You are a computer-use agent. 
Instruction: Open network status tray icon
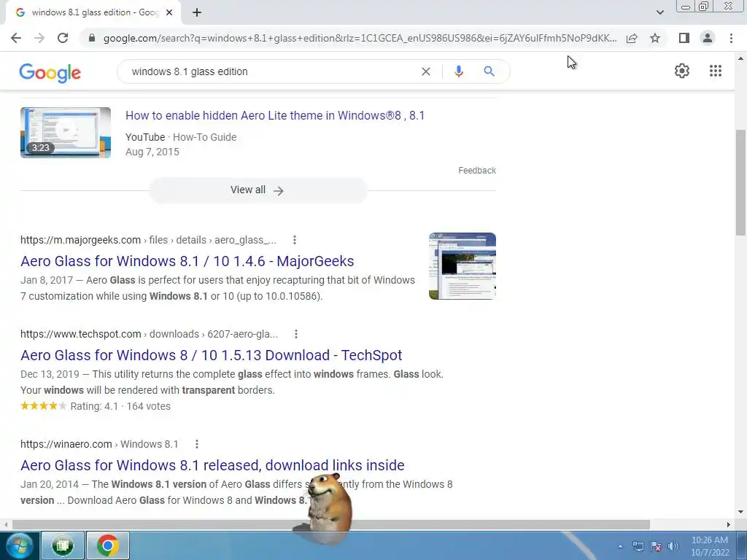point(638,546)
